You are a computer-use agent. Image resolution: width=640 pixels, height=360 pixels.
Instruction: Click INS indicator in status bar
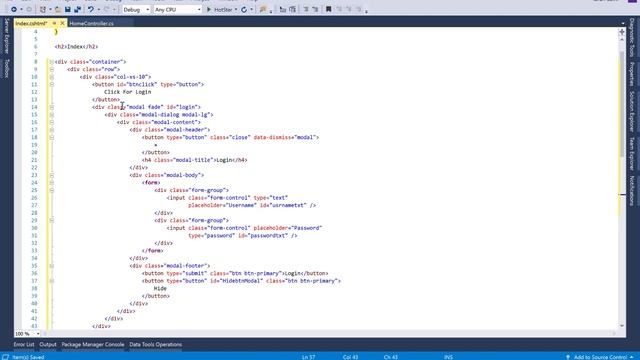click(x=448, y=357)
